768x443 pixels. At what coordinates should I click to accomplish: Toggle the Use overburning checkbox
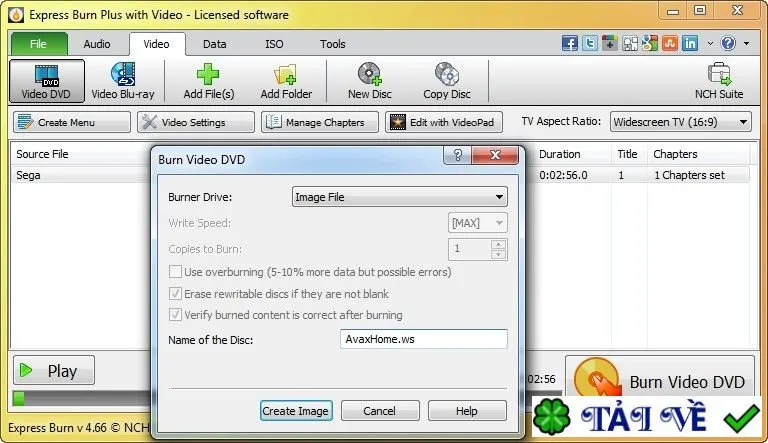175,271
